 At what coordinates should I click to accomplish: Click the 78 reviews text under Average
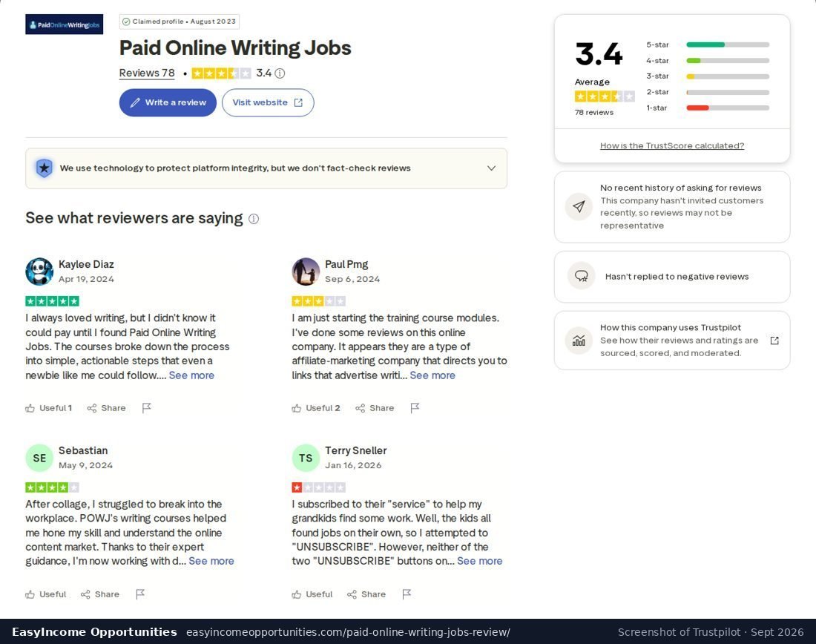[593, 113]
